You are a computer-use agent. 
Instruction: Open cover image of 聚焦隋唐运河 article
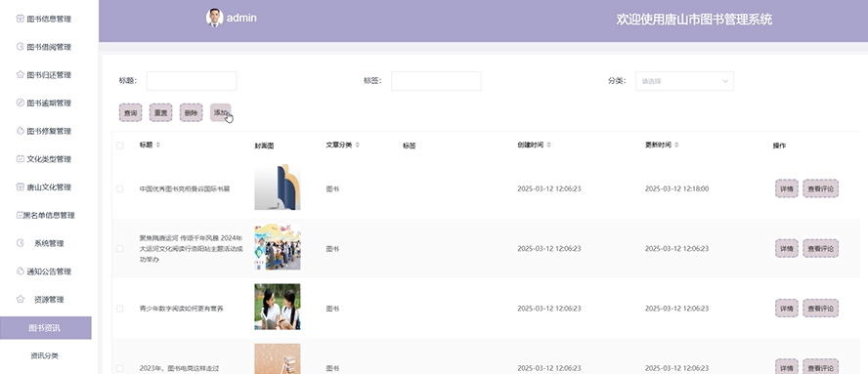pyautogui.click(x=278, y=247)
